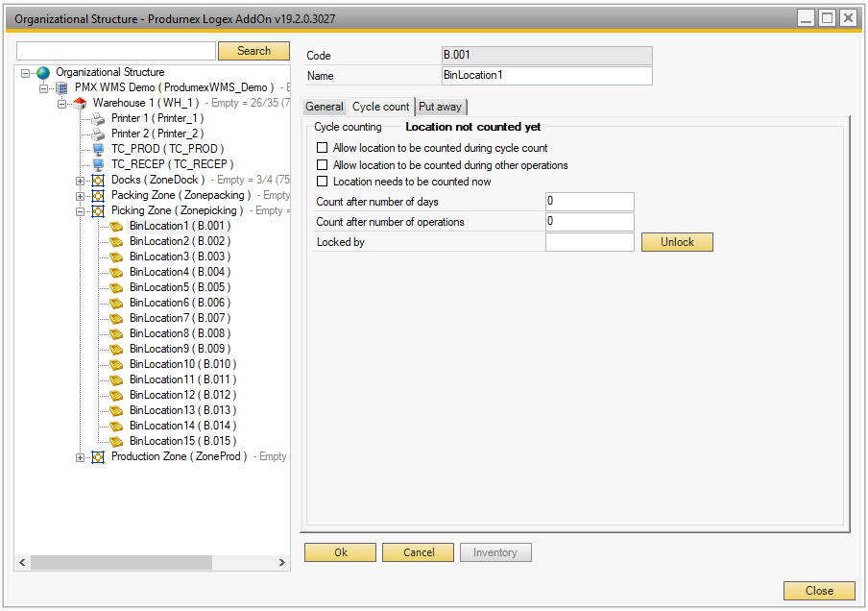The image size is (868, 611).
Task: Tick Location needs to be counted now
Action: (323, 182)
